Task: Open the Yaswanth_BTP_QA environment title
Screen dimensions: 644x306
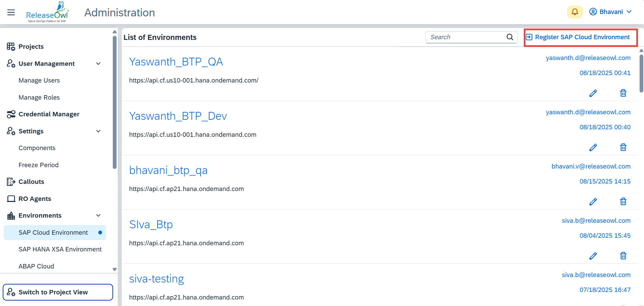Action: pyautogui.click(x=176, y=62)
